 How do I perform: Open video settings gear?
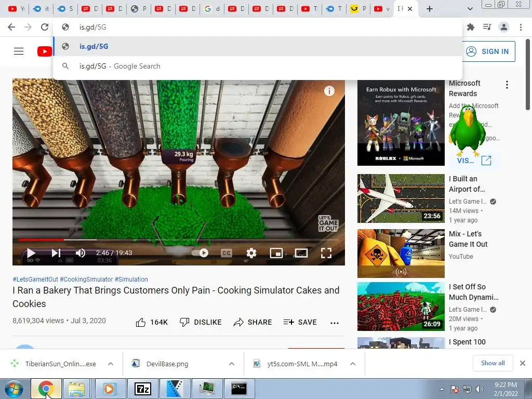click(251, 253)
